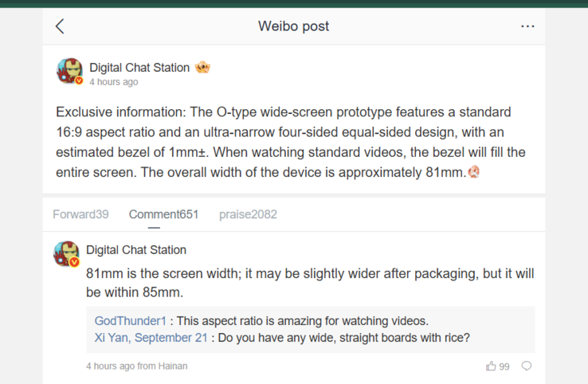Open commenter Digital Chat Station's avatar
The width and height of the screenshot is (588, 384).
tap(67, 254)
